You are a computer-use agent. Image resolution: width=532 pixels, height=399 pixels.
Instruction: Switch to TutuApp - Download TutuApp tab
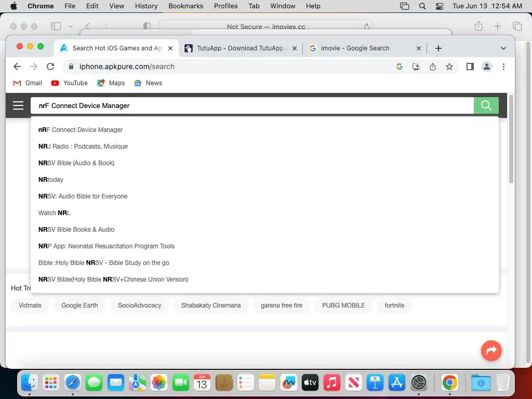coord(240,48)
